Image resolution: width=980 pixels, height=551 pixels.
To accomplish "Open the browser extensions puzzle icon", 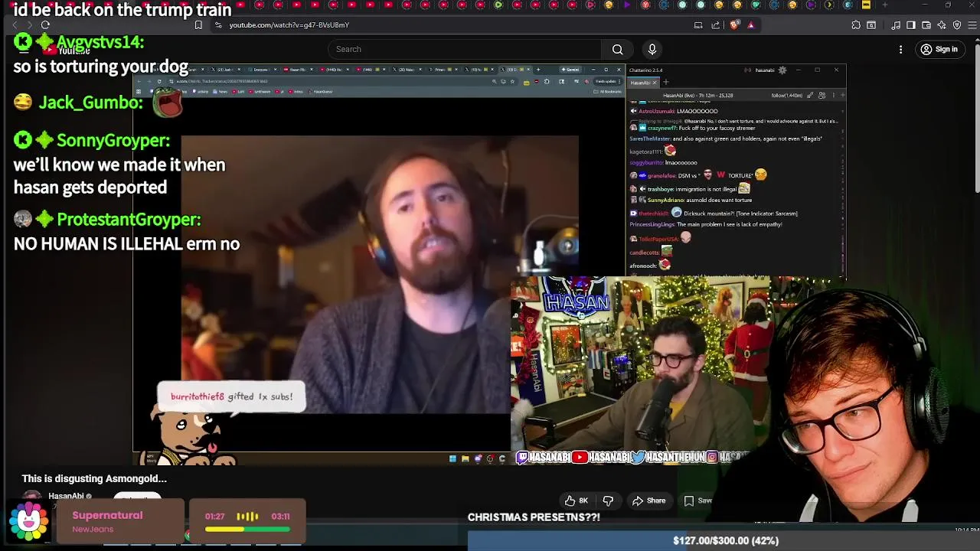I will [x=856, y=24].
